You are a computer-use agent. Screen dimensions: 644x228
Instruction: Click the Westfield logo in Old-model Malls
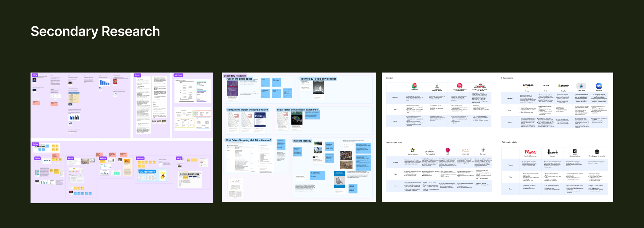tap(531, 152)
